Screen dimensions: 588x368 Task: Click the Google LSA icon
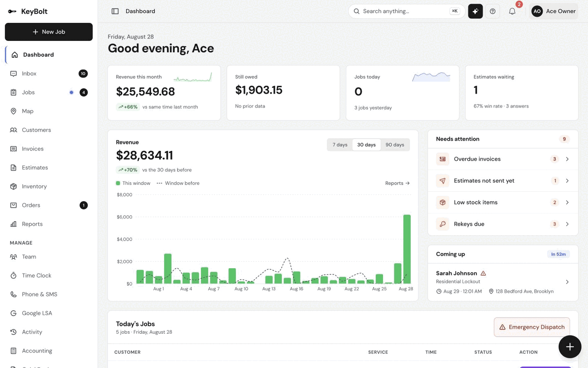[x=14, y=313]
